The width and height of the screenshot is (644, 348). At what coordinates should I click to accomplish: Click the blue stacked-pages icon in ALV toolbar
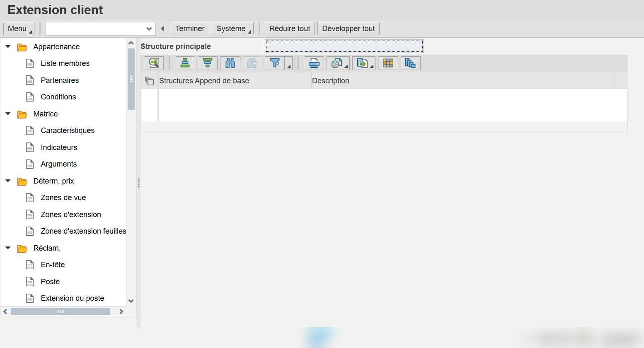411,63
